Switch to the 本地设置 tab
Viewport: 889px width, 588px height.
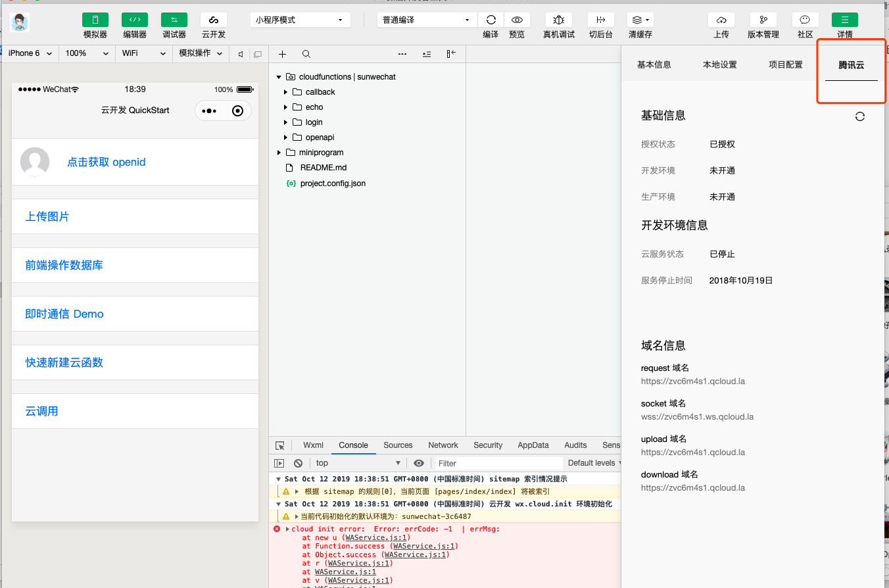tap(720, 64)
